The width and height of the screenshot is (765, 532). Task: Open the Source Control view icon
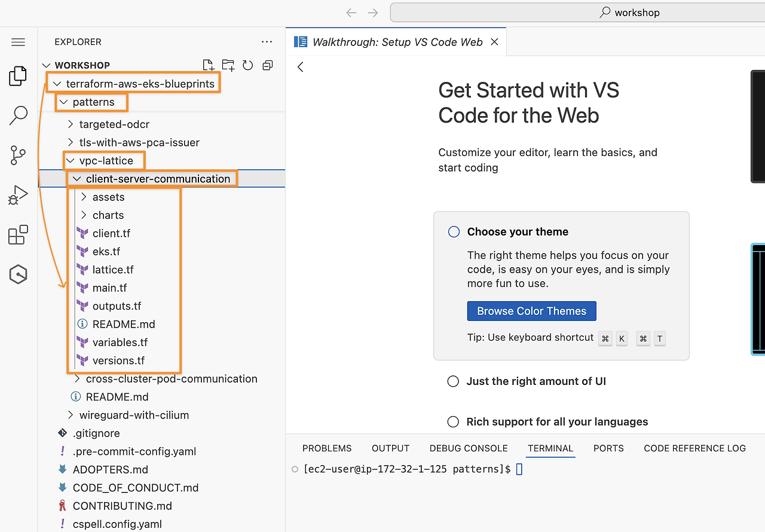tap(18, 155)
